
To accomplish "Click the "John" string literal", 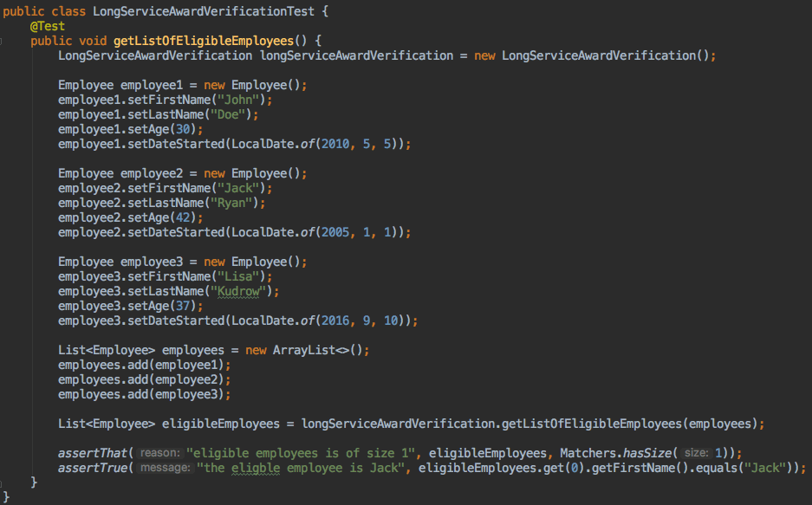I will pyautogui.click(x=238, y=100).
